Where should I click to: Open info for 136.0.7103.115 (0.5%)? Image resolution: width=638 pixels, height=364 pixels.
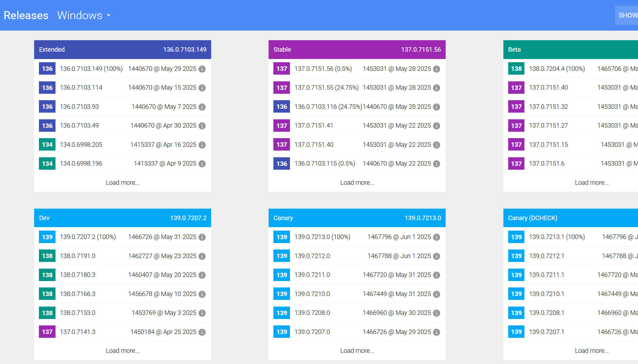[437, 164]
